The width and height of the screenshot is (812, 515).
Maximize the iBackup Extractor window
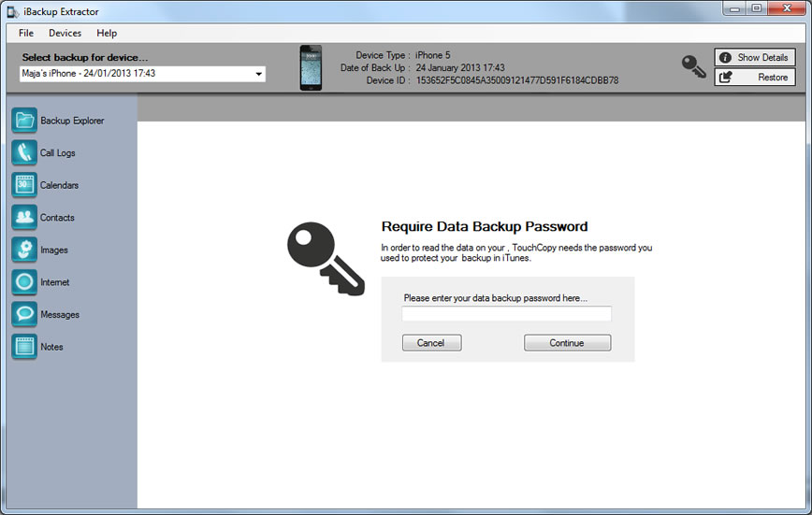757,8
